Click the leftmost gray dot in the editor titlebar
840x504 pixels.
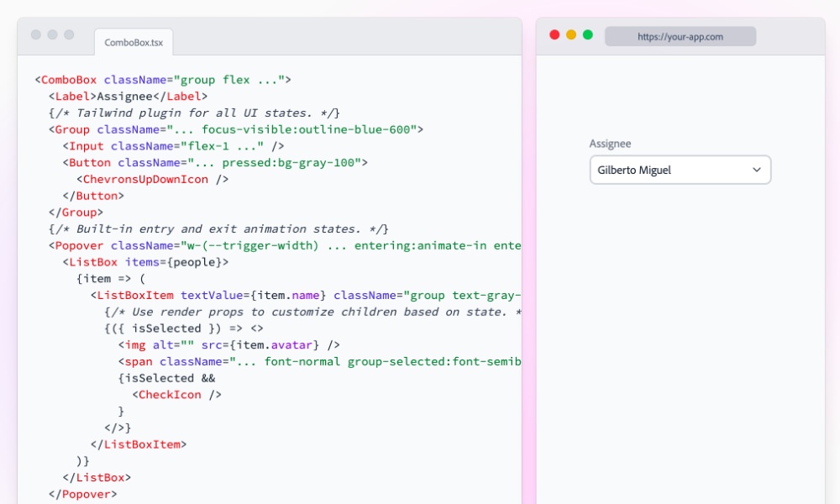click(34, 35)
